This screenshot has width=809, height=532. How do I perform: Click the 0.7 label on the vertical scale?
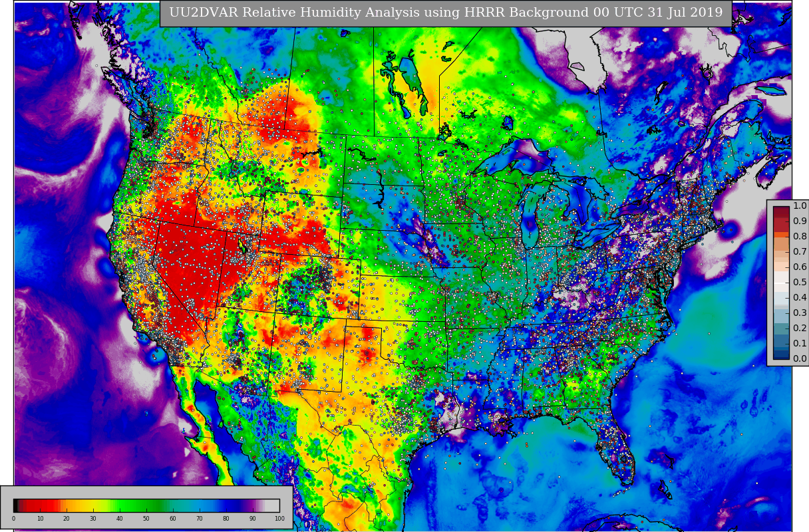click(x=800, y=251)
